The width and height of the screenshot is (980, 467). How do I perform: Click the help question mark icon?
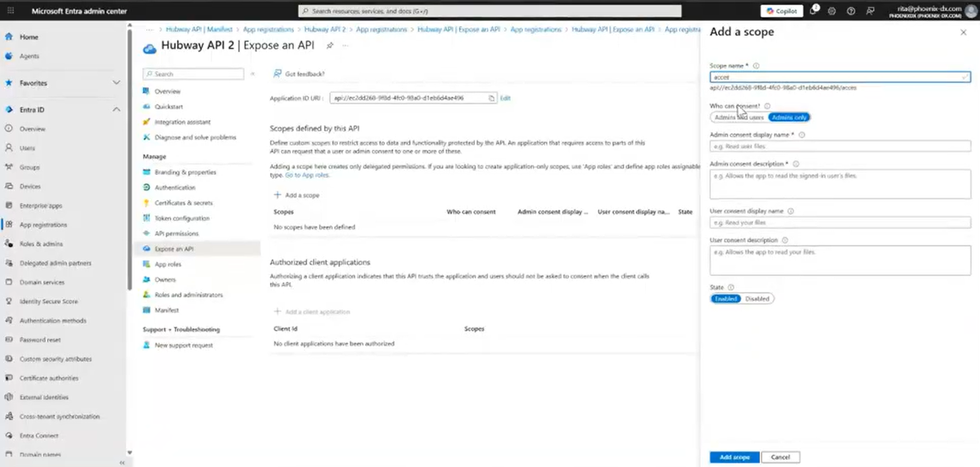(851, 11)
